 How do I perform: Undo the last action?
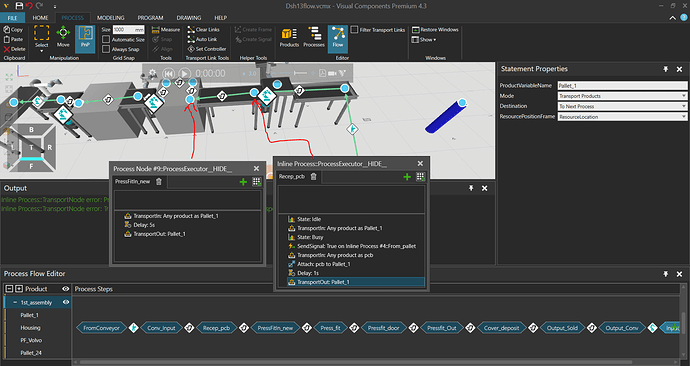pos(29,6)
